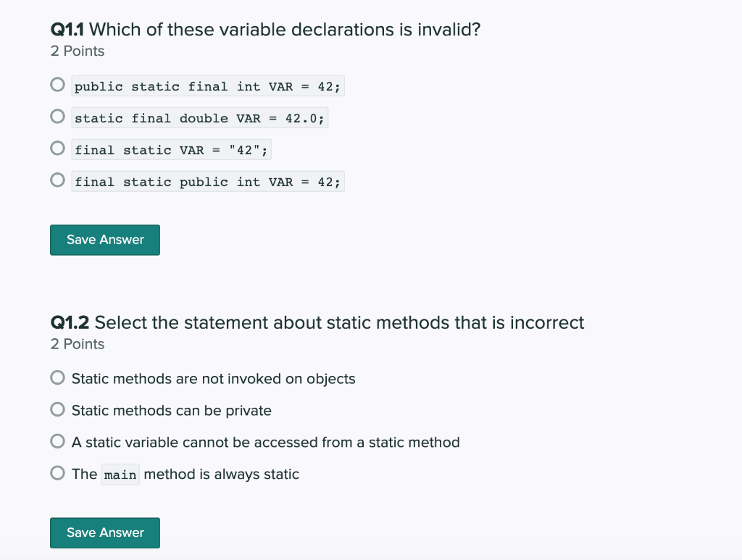The height and width of the screenshot is (560, 742).
Task: Choose 'The main method is always static' answer
Action: [x=57, y=473]
